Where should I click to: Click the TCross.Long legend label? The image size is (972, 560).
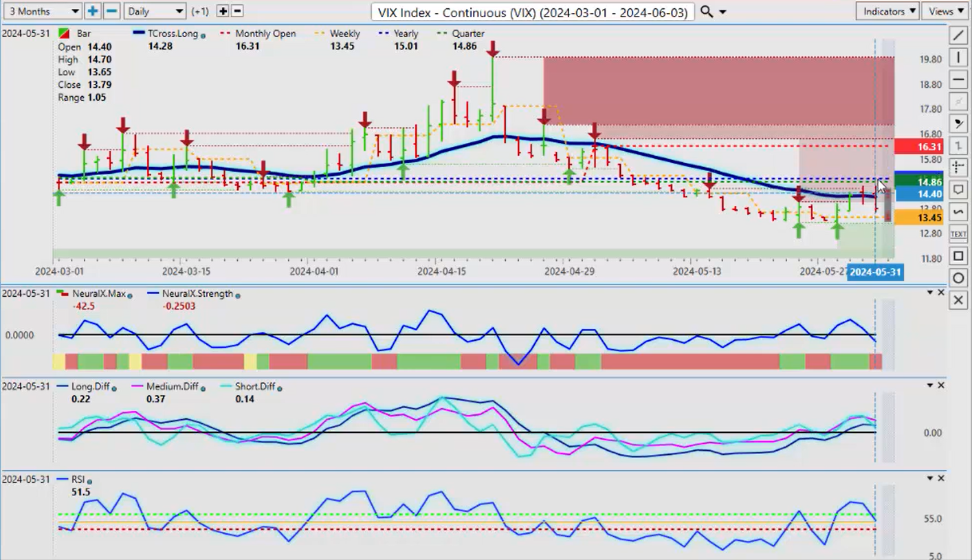(x=173, y=34)
